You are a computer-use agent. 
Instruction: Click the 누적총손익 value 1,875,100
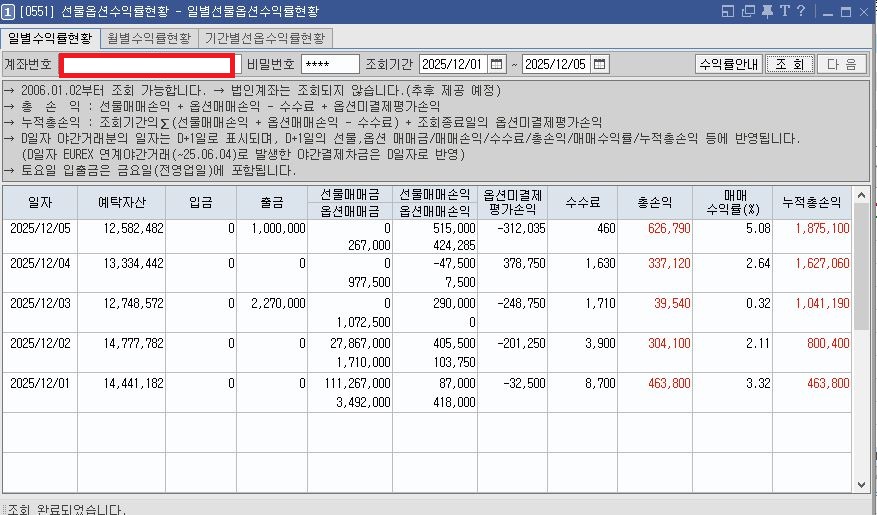pyautogui.click(x=822, y=228)
